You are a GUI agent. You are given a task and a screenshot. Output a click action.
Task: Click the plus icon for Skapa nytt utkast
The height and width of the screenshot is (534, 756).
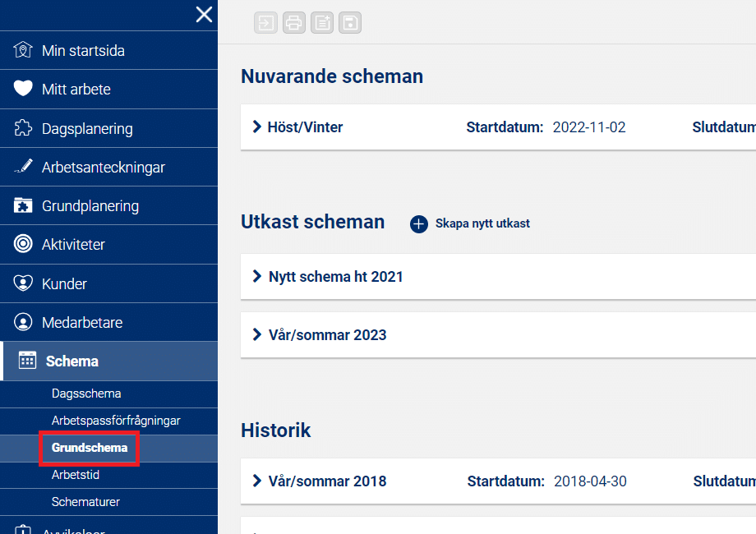[419, 223]
